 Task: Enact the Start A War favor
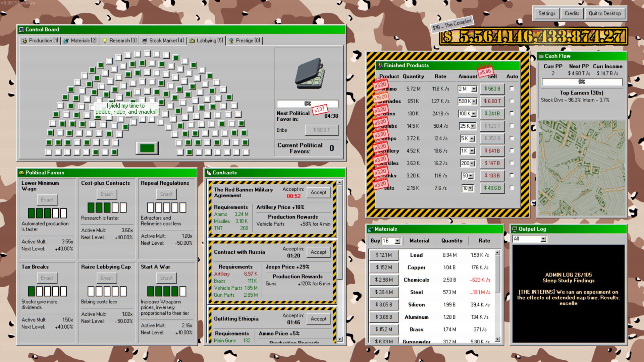point(166,278)
